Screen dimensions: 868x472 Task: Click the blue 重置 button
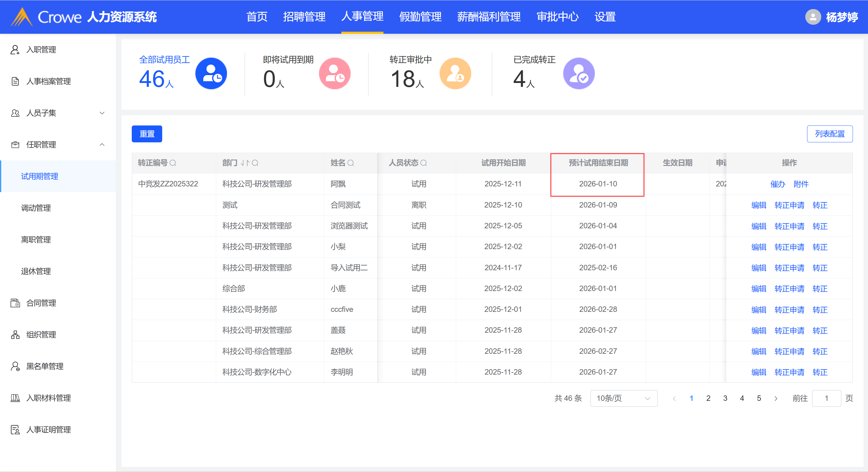pyautogui.click(x=147, y=134)
